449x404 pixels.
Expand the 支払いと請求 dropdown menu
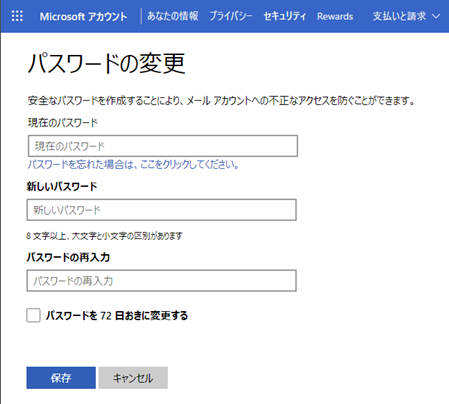(406, 16)
